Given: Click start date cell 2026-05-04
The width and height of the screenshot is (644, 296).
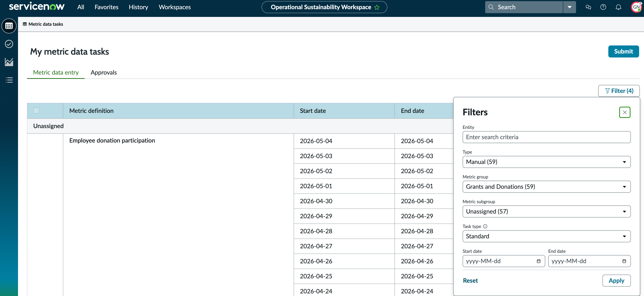Looking at the screenshot, I should click(344, 141).
